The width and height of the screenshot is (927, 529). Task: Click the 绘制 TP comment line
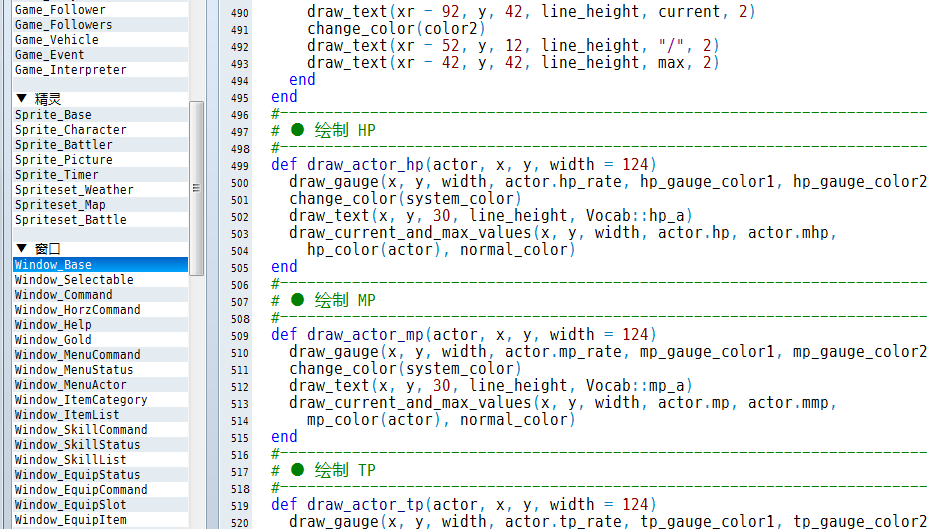tap(323, 470)
